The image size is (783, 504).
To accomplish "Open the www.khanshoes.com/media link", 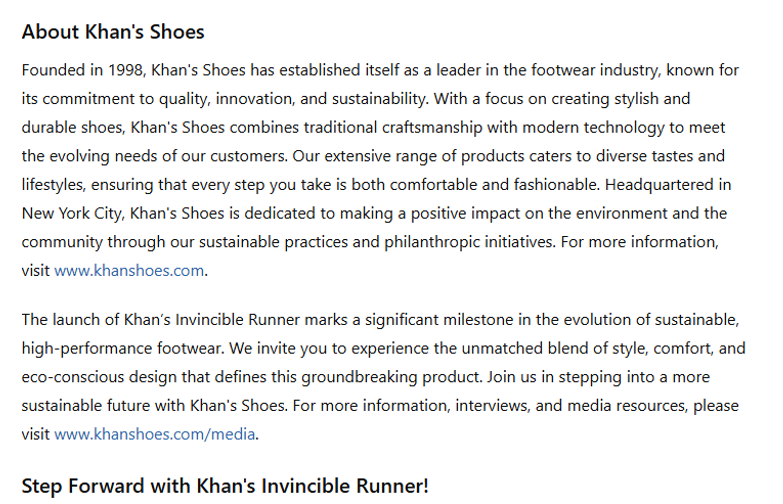I will (155, 434).
